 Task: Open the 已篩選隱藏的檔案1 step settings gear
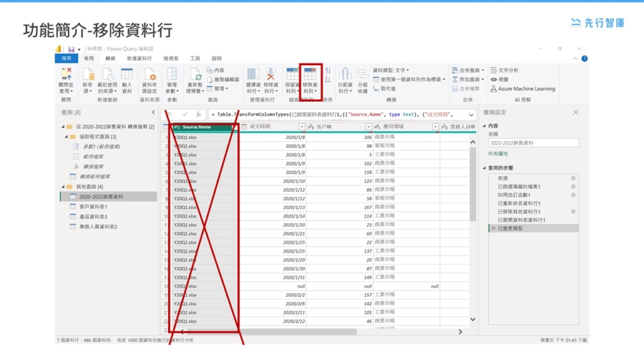574,187
